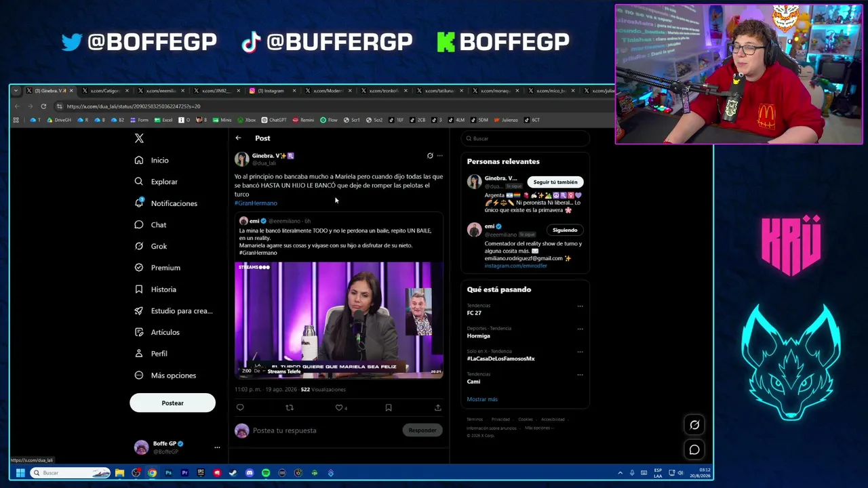Open Discord from the taskbar
868x488 pixels.
(250, 473)
